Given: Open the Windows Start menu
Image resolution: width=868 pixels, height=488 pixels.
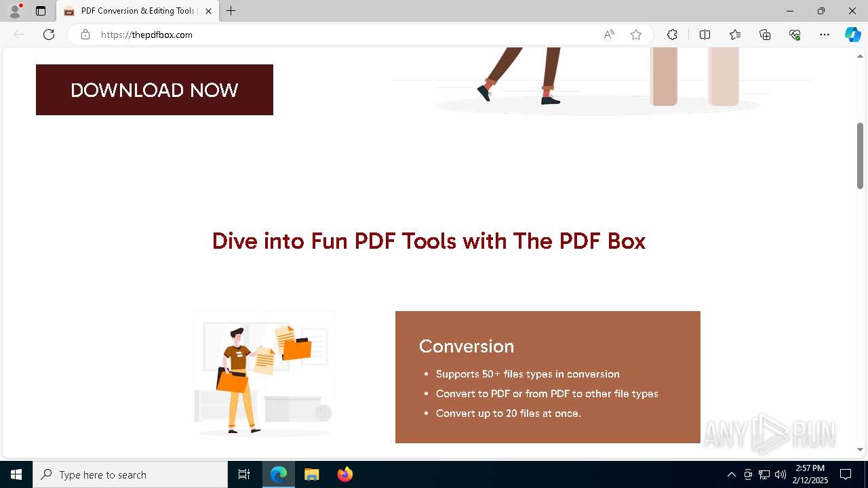Looking at the screenshot, I should (16, 474).
